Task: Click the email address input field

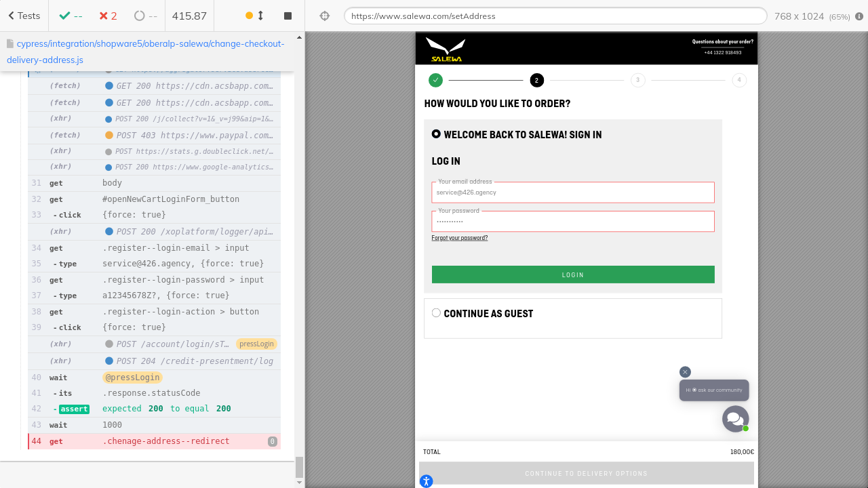Action: 573,192
